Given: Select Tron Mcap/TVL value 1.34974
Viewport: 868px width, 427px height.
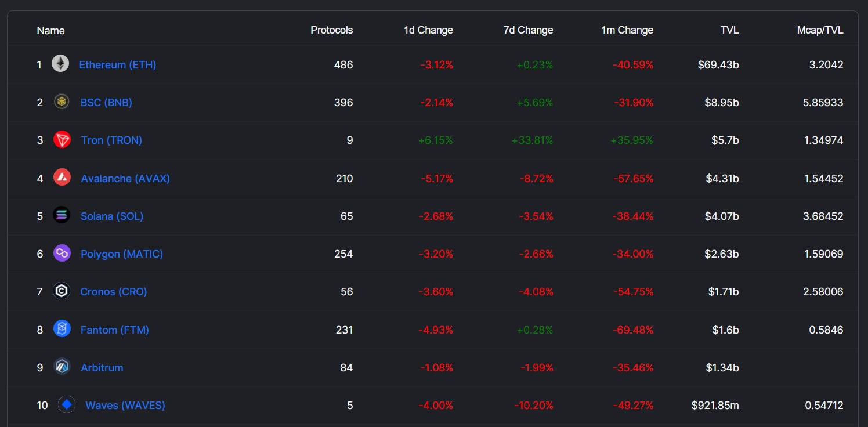Looking at the screenshot, I should (824, 140).
